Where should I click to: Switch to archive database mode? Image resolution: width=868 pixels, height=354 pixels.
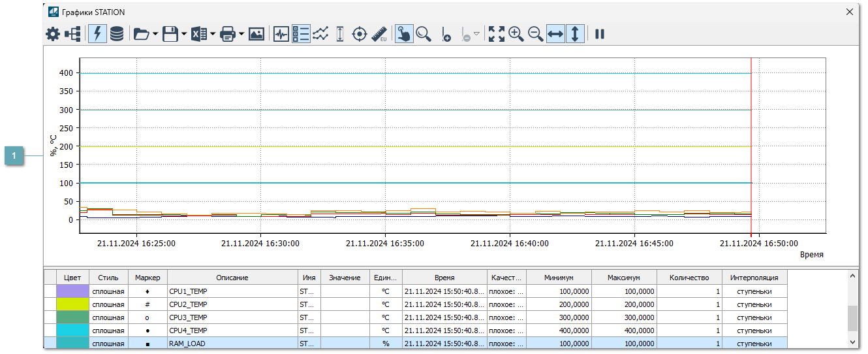pos(117,34)
